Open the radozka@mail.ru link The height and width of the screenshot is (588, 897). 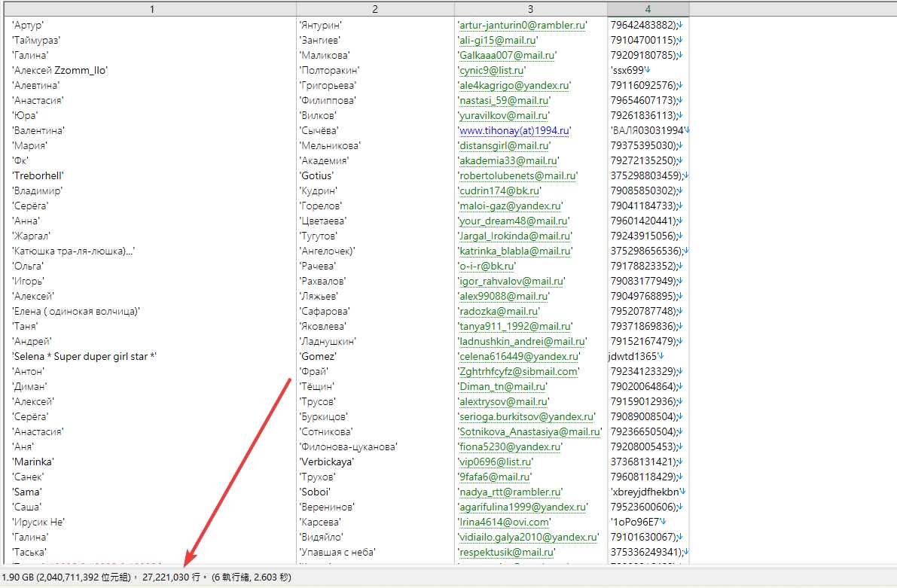[499, 311]
